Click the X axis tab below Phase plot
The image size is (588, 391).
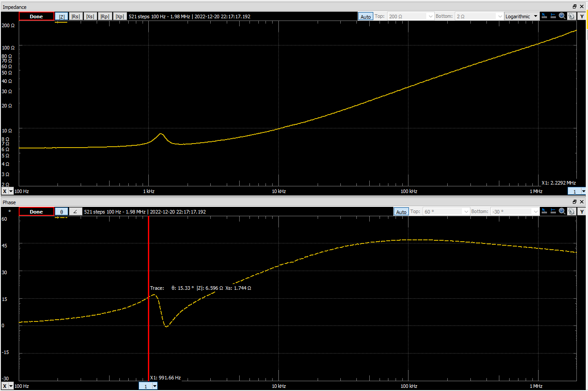click(5, 386)
